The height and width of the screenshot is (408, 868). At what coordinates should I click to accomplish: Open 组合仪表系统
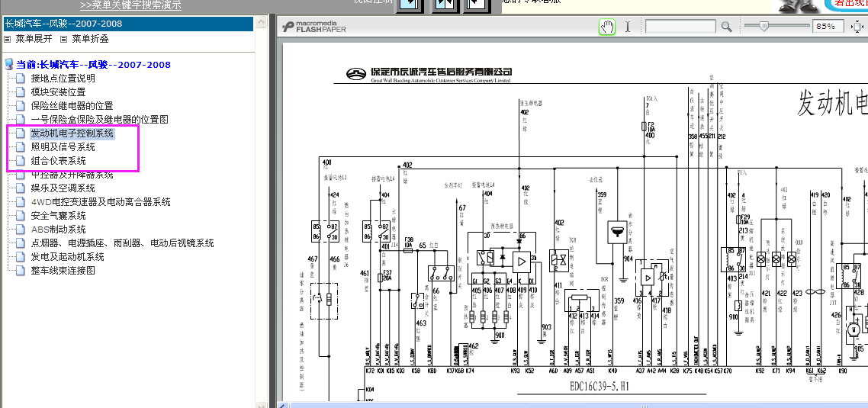pos(58,161)
